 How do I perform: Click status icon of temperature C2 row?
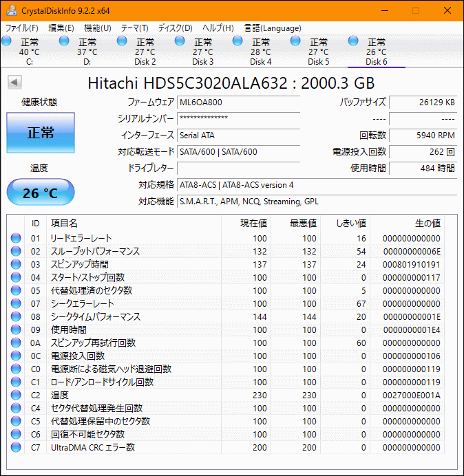(x=16, y=395)
